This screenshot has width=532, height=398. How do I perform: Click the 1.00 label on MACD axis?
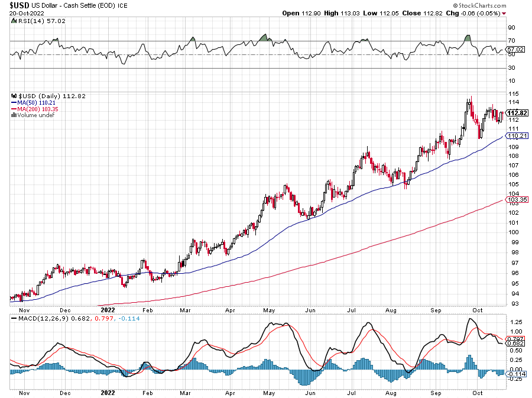[x=516, y=332]
